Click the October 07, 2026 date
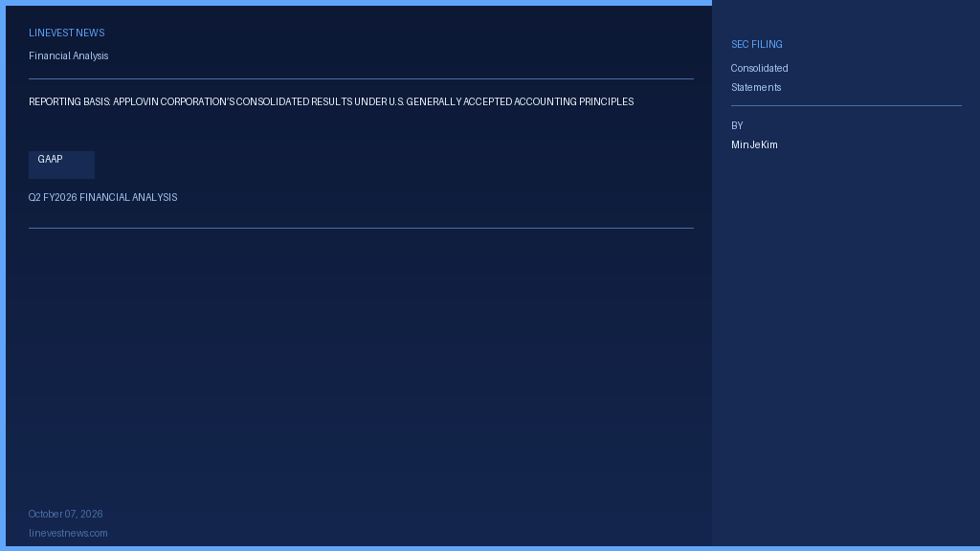 [x=66, y=514]
